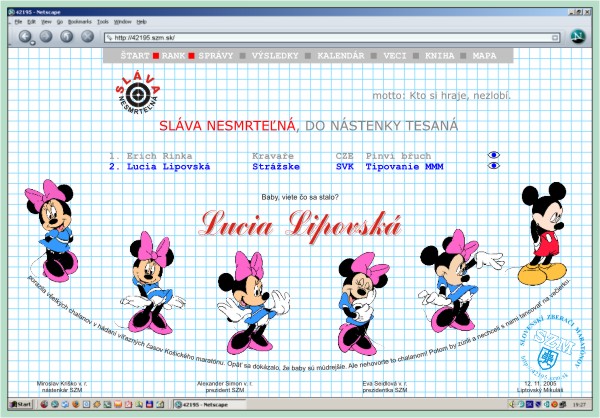Open the RANK page link

point(173,56)
